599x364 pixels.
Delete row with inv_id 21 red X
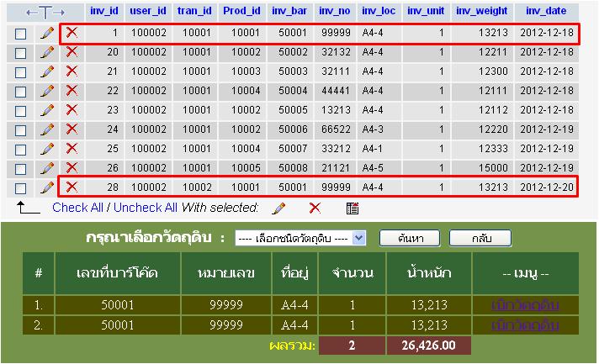[72, 71]
